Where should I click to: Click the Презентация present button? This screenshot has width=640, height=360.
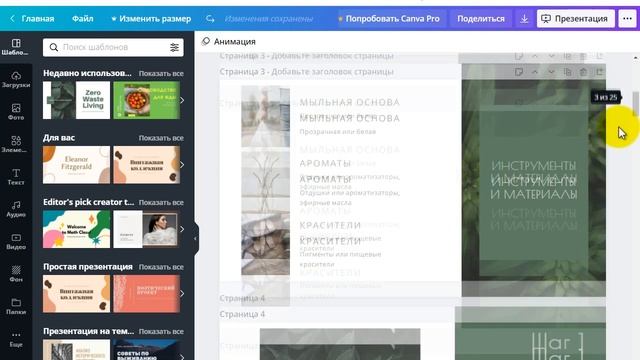click(x=576, y=19)
